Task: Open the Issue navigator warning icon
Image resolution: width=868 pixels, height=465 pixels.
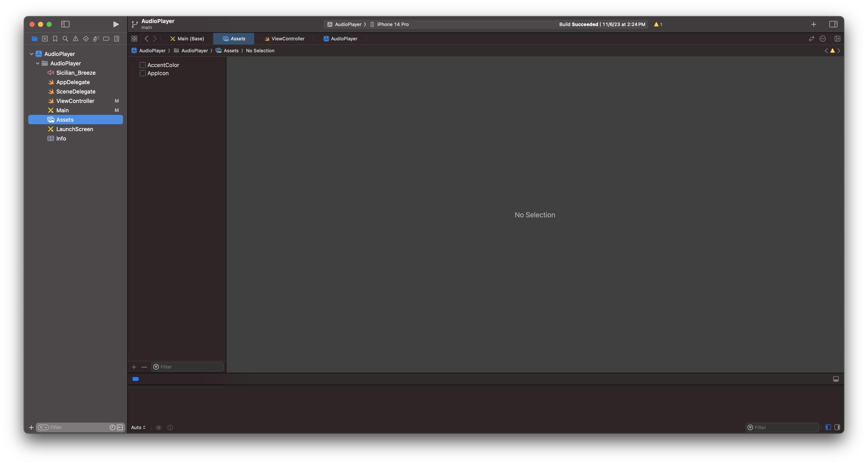Action: (x=75, y=39)
